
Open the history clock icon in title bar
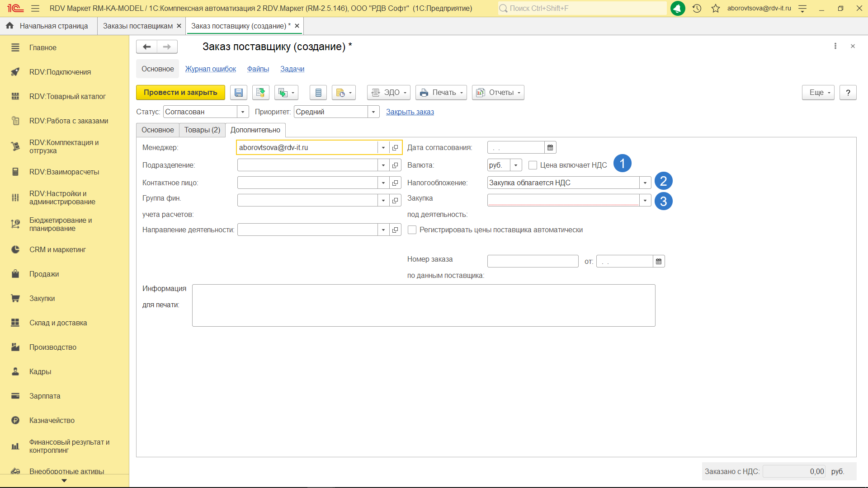[697, 8]
